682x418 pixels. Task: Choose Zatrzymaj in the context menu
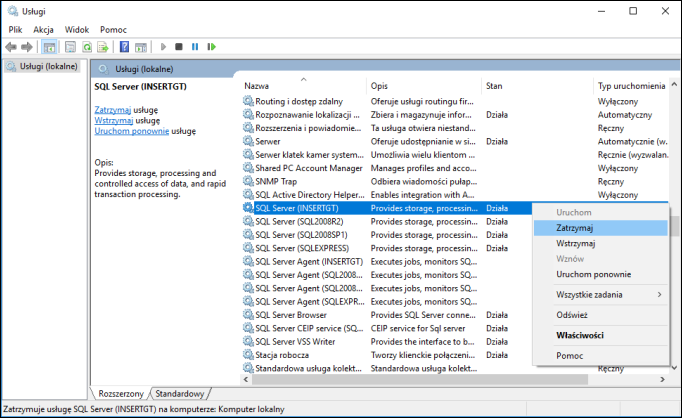click(x=601, y=228)
